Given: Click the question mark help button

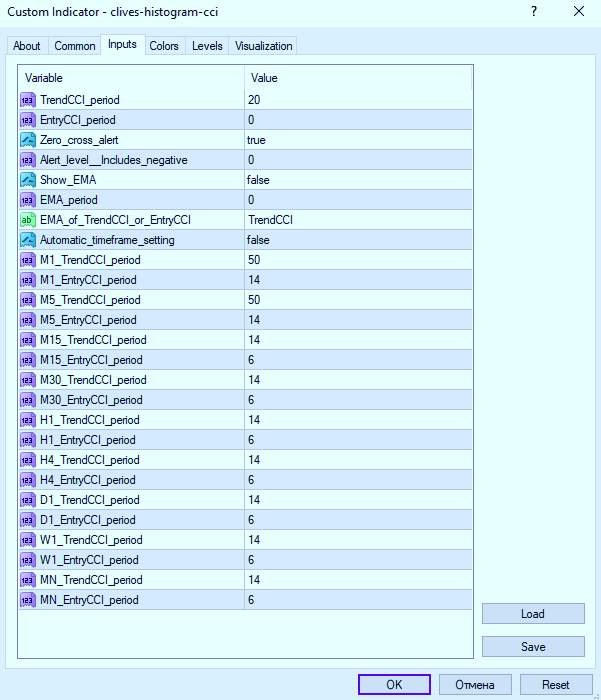Looking at the screenshot, I should click(x=532, y=12).
